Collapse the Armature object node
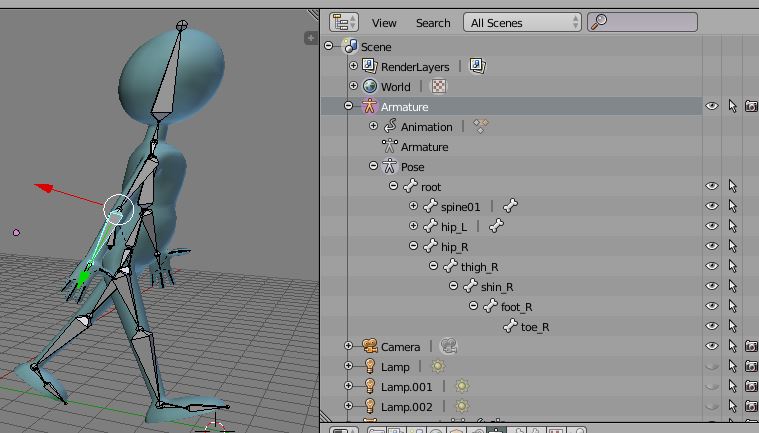This screenshot has width=759, height=433. pos(349,105)
